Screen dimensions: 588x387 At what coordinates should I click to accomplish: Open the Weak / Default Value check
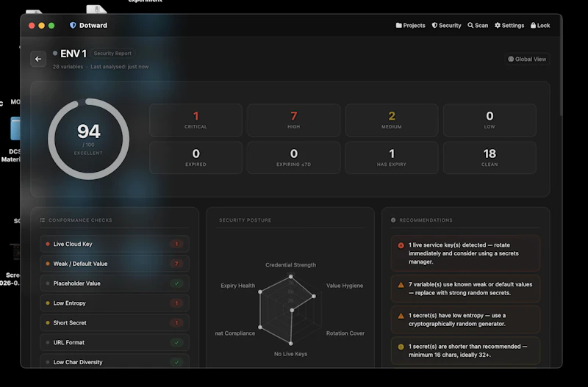(115, 264)
